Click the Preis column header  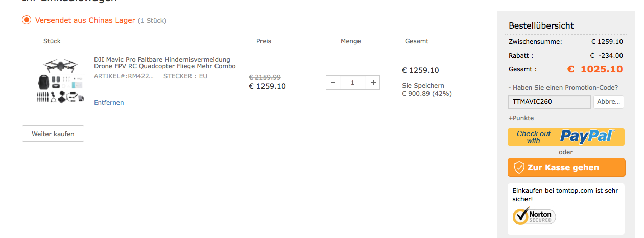[x=264, y=41]
